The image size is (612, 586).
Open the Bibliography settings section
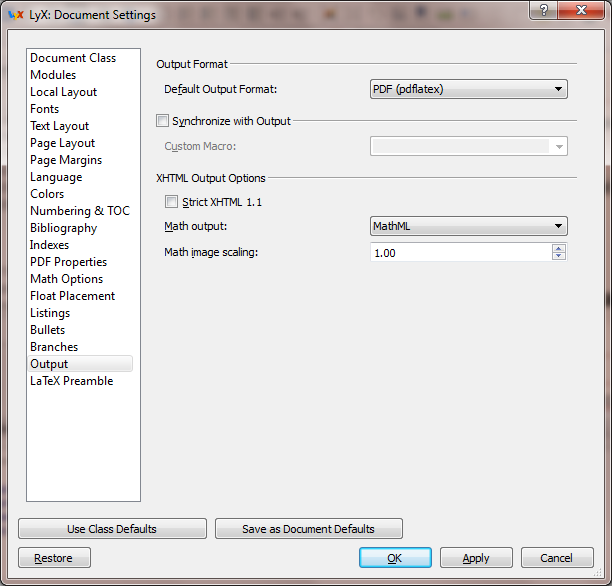click(x=64, y=228)
